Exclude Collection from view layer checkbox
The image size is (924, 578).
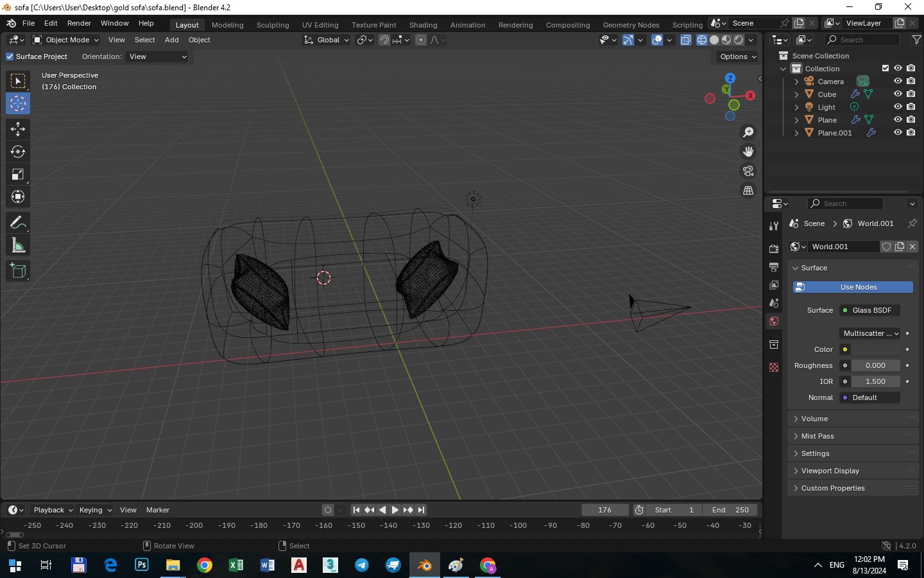pos(886,69)
